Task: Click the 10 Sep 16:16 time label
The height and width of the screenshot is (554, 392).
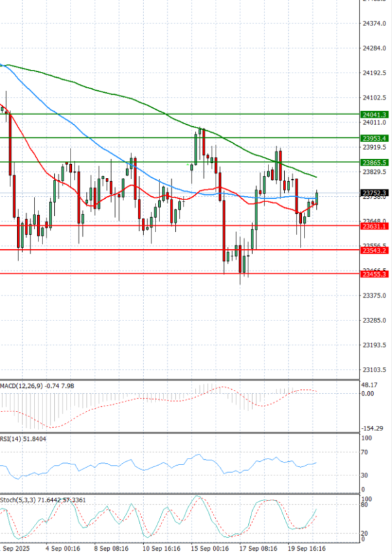Action: 161,548
